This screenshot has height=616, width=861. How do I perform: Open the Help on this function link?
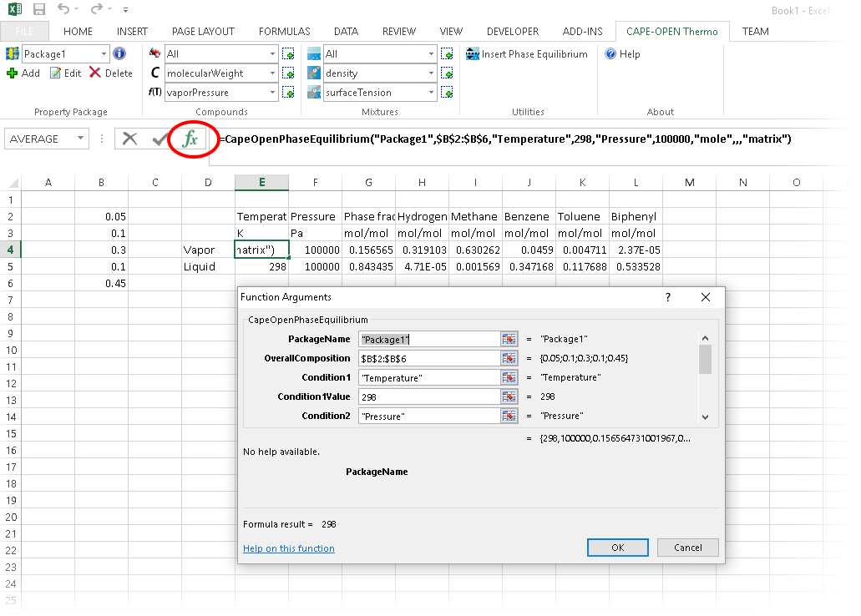[x=289, y=548]
